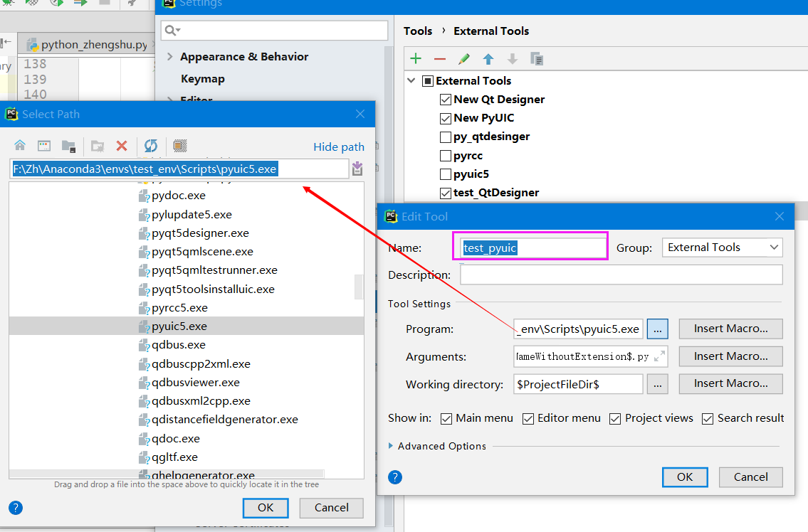Uncheck Search result in Show in
The width and height of the screenshot is (808, 532).
(x=708, y=419)
